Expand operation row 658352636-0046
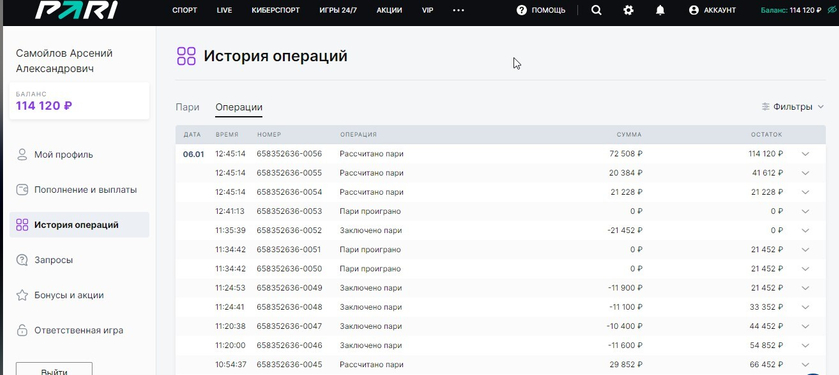 click(x=805, y=346)
